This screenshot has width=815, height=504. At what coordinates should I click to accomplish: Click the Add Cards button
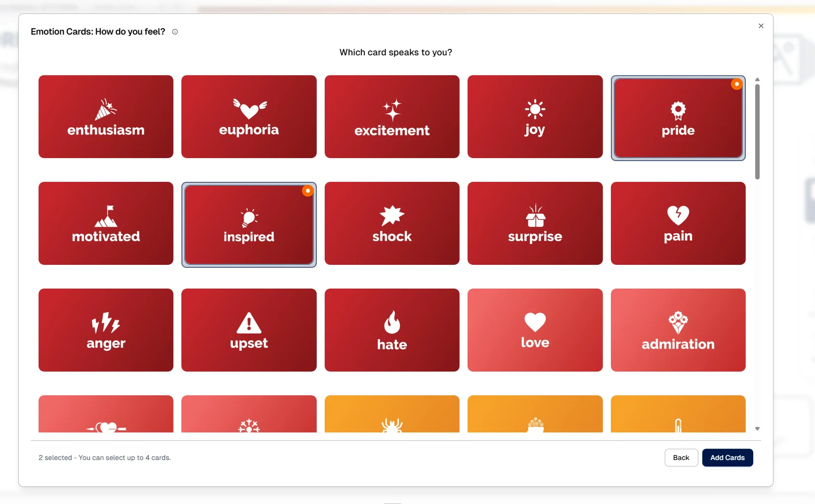point(727,458)
